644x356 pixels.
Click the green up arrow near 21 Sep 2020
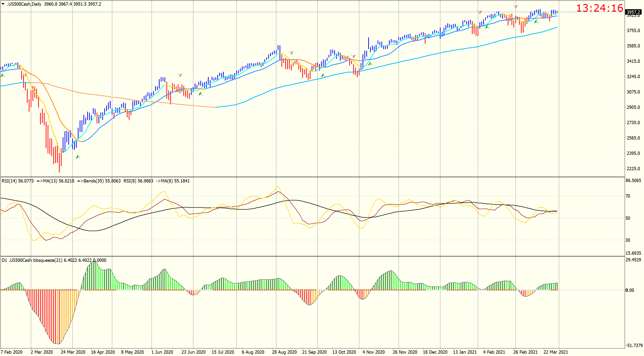(x=323, y=75)
